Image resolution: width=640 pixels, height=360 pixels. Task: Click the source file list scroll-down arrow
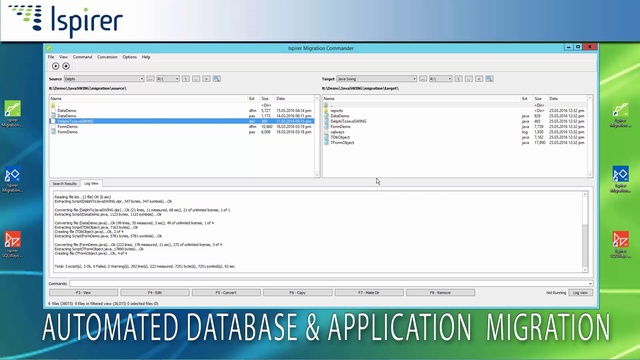click(x=317, y=175)
